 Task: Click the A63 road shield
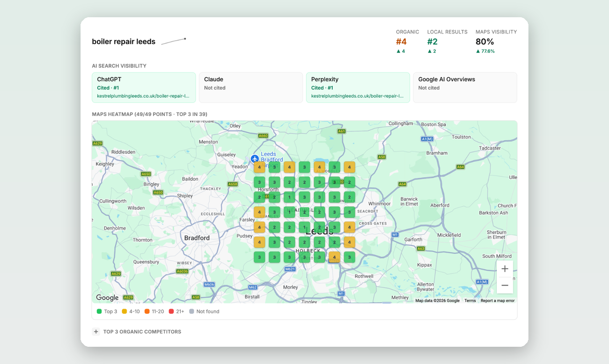coord(421,249)
